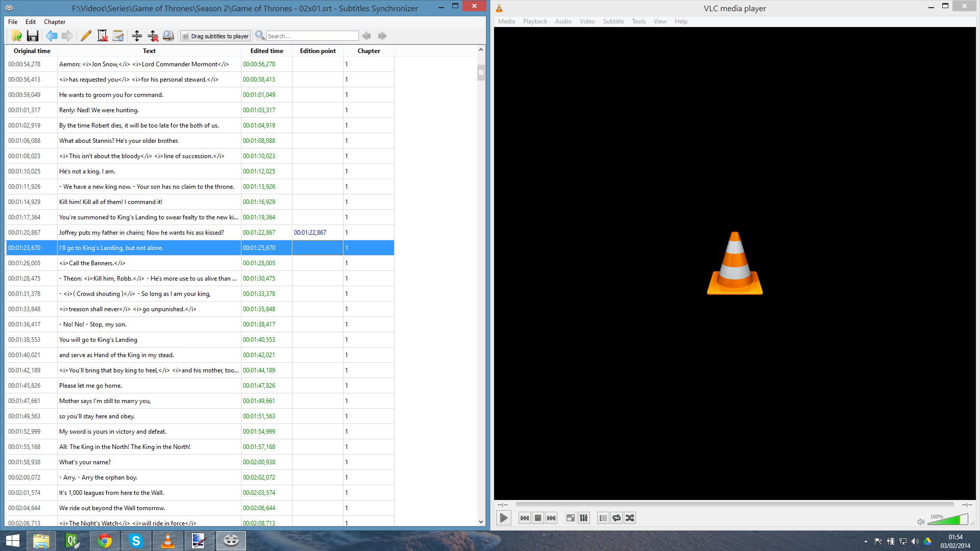Image resolution: width=980 pixels, height=551 pixels.
Task: Toggle VLC loop mode
Action: click(617, 518)
